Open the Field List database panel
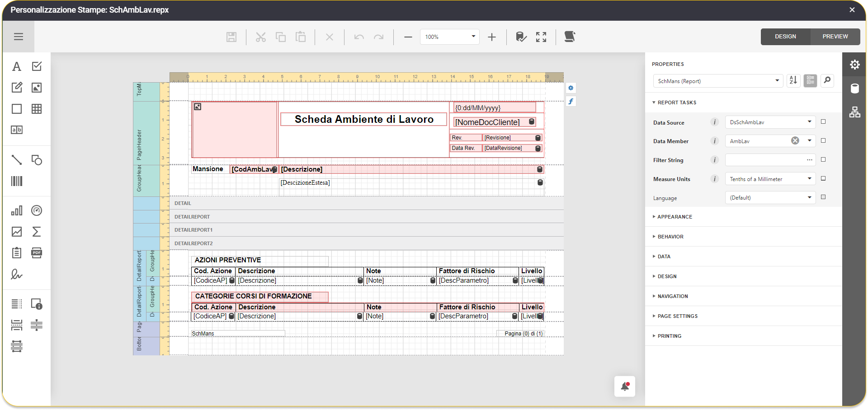 [855, 89]
